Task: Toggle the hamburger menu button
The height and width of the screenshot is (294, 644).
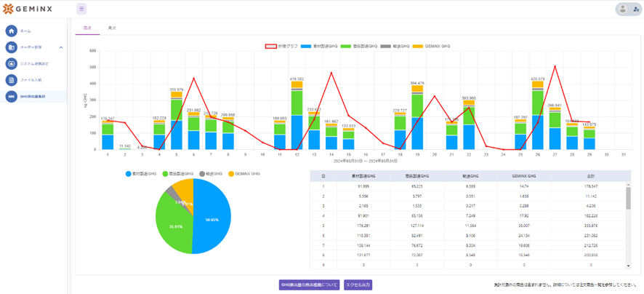Action: (81, 8)
